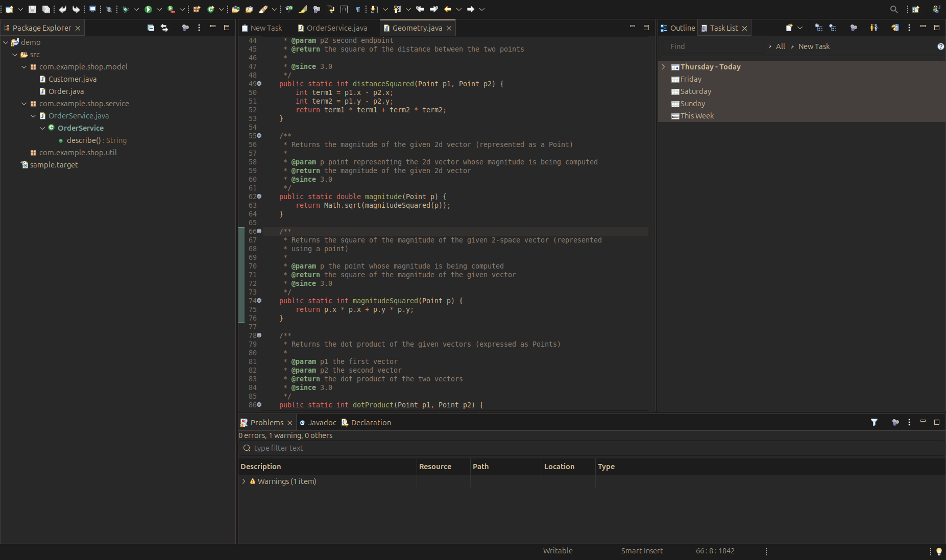Screen dimensions: 946x560
Task: Click the Coverage run icon
Action: point(172,9)
